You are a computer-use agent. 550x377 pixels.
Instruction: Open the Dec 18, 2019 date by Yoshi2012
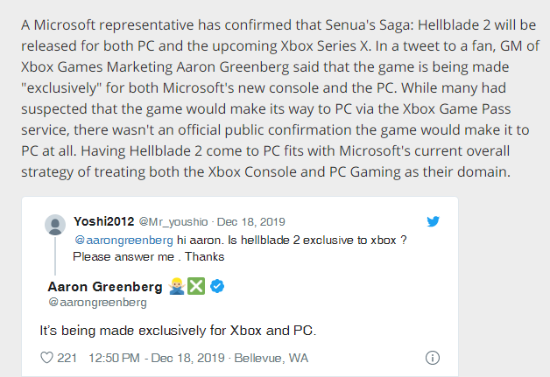click(x=251, y=222)
